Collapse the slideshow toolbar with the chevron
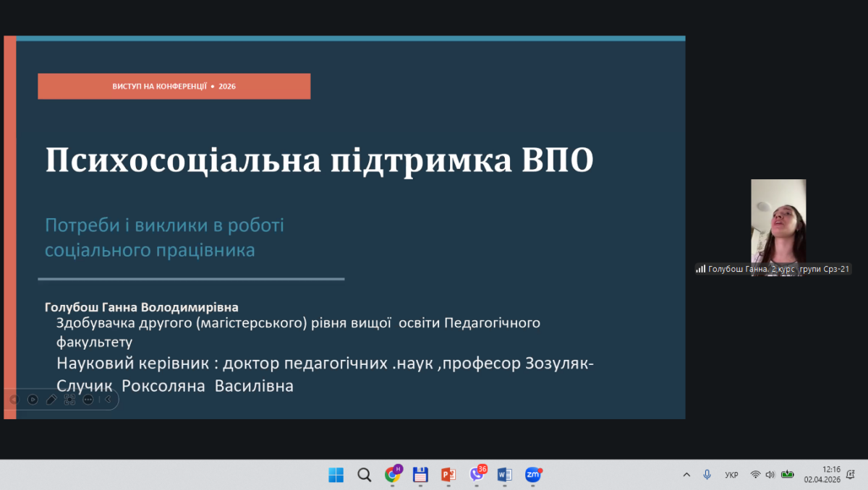 109,399
